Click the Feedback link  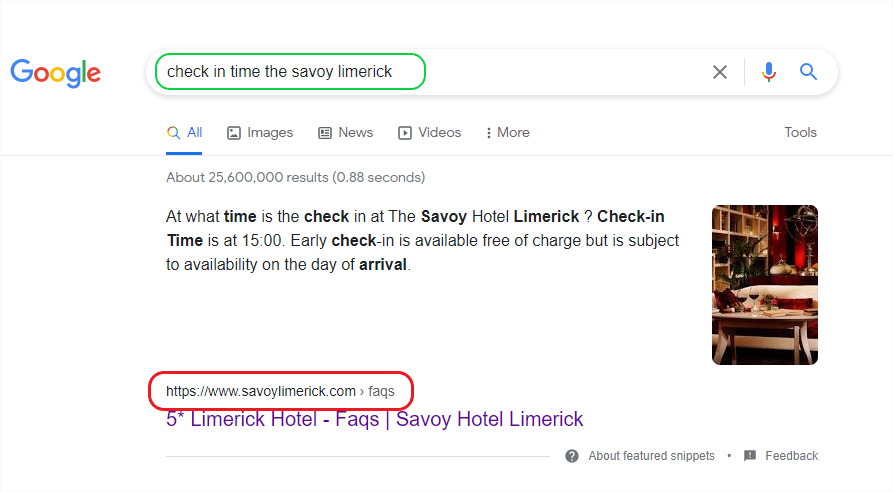[x=791, y=456]
